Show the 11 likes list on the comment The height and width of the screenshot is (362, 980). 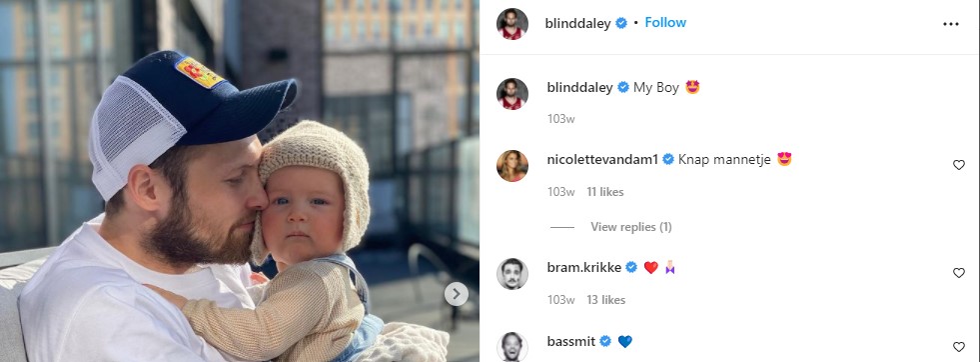click(x=605, y=192)
